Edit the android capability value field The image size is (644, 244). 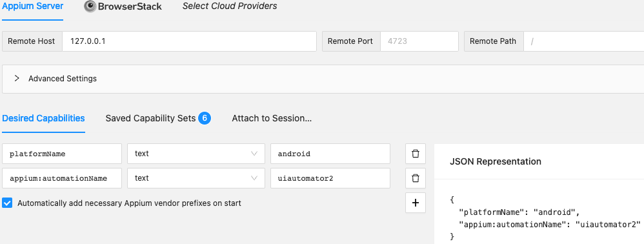coord(330,154)
